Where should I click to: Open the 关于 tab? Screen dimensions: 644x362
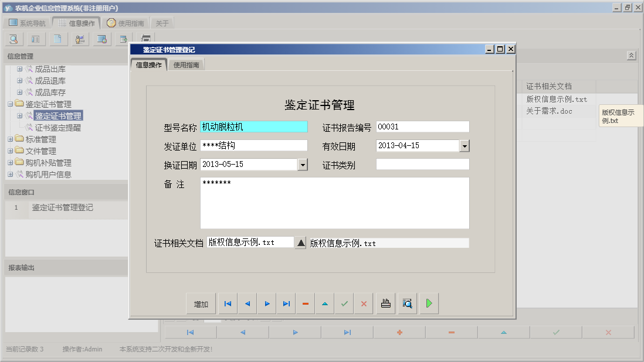point(162,23)
